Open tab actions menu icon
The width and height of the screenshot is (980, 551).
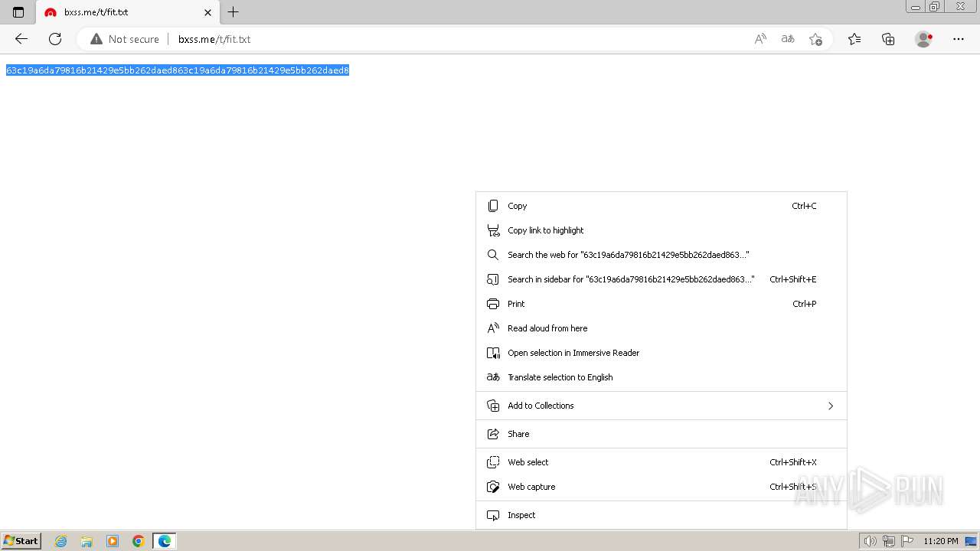[x=18, y=12]
